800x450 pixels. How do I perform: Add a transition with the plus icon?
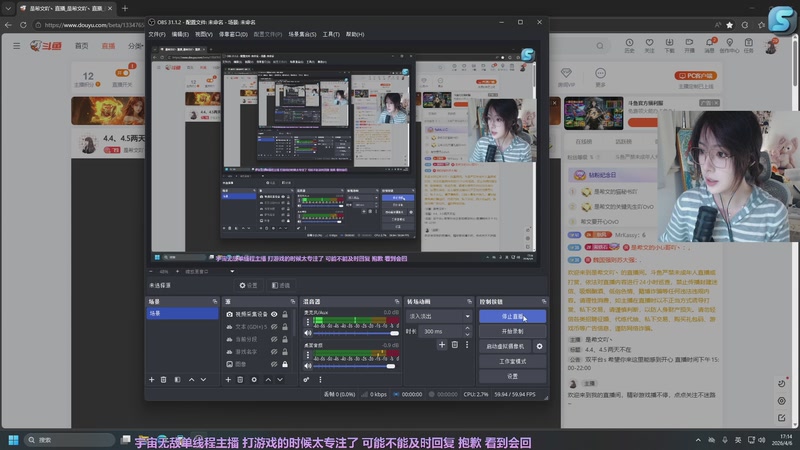point(442,345)
